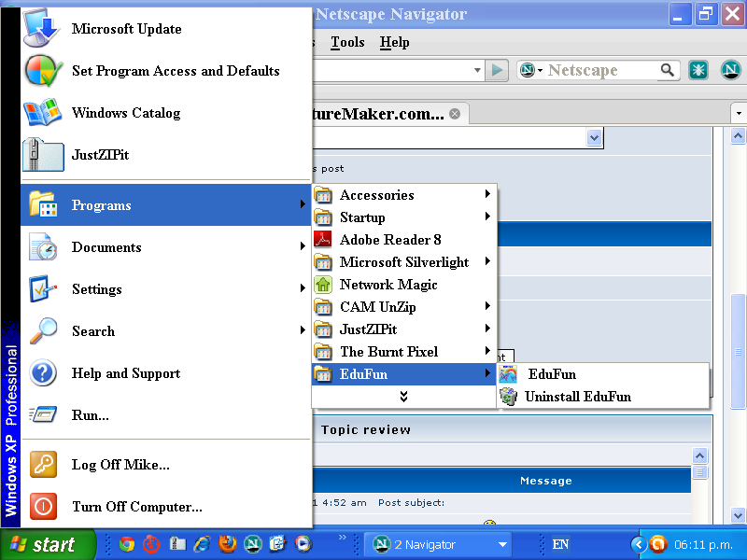
Task: Open the Settings submenu
Action: coord(166,289)
